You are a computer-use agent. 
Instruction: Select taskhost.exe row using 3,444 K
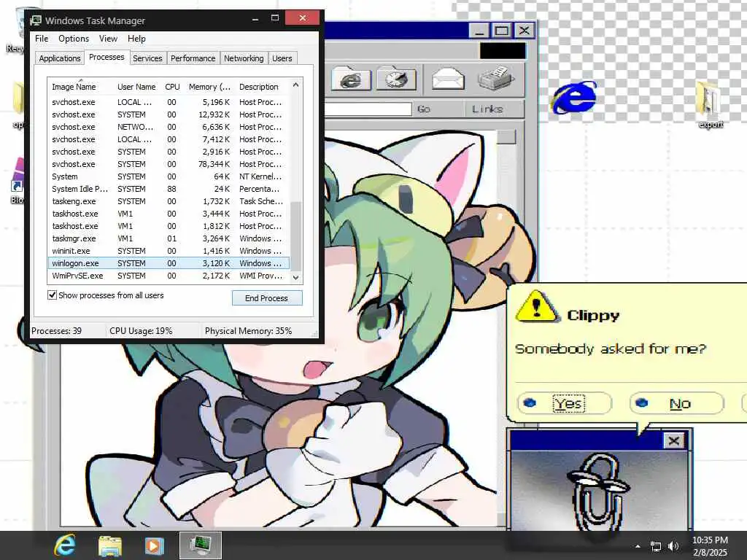point(169,214)
